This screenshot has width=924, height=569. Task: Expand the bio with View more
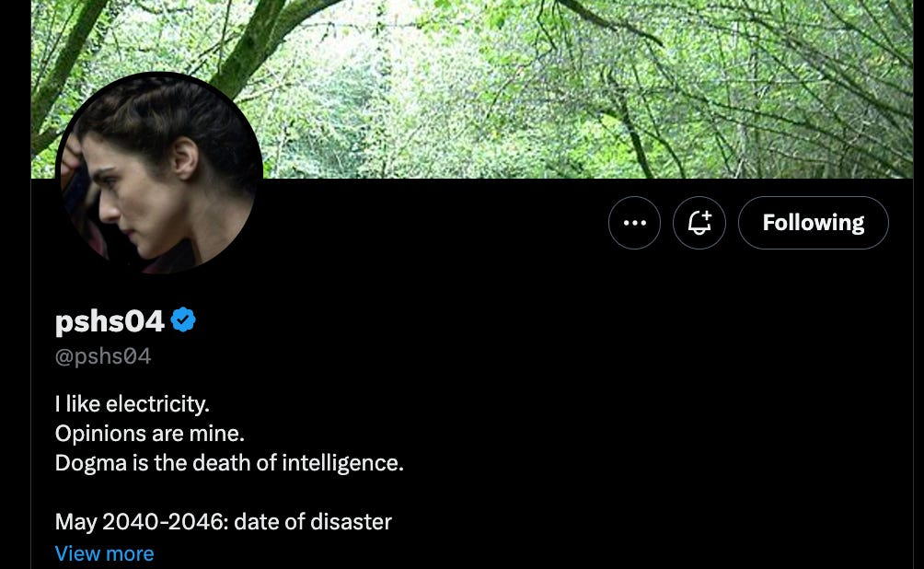tap(104, 553)
